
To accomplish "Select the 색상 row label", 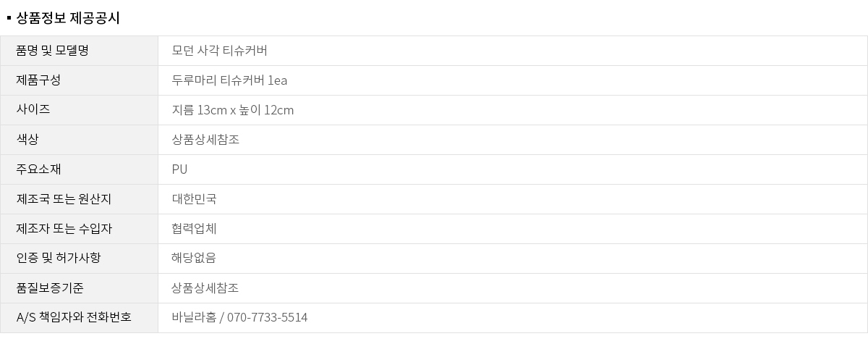I will pos(27,140).
